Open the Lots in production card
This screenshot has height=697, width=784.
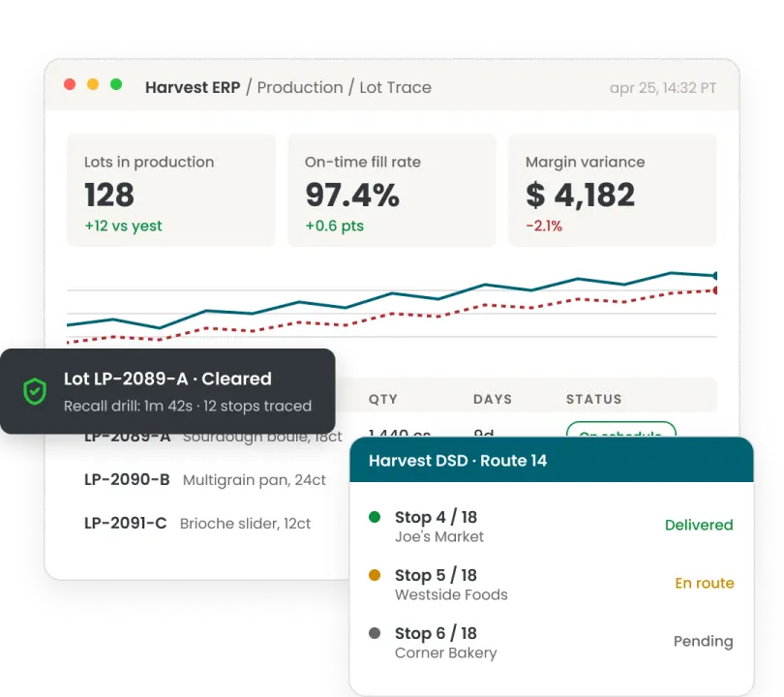pyautogui.click(x=171, y=190)
